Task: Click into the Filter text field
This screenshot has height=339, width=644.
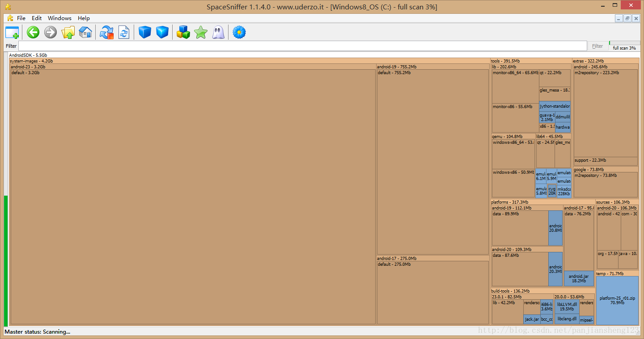Action: 303,46
